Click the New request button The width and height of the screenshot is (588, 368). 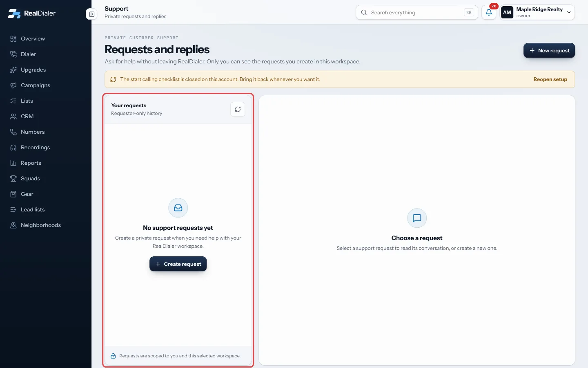click(549, 50)
